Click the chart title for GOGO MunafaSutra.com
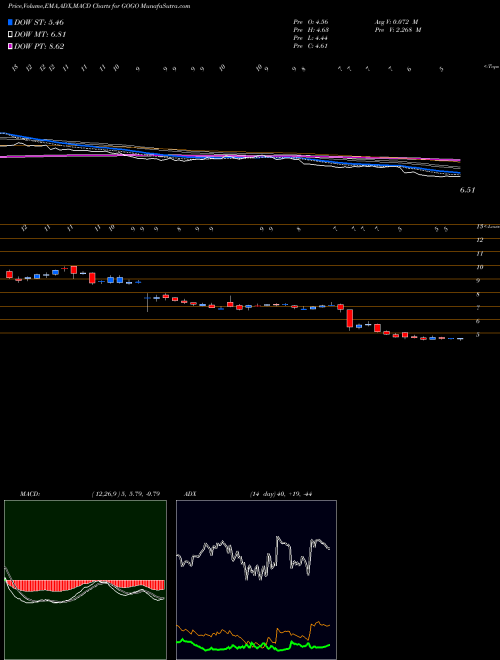This screenshot has width=500, height=660. pyautogui.click(x=99, y=6)
